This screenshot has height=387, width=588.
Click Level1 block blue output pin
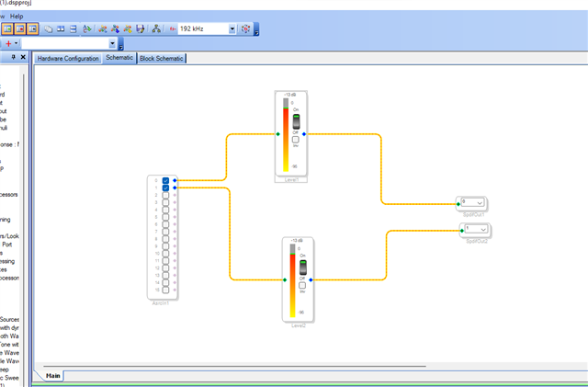click(x=304, y=134)
